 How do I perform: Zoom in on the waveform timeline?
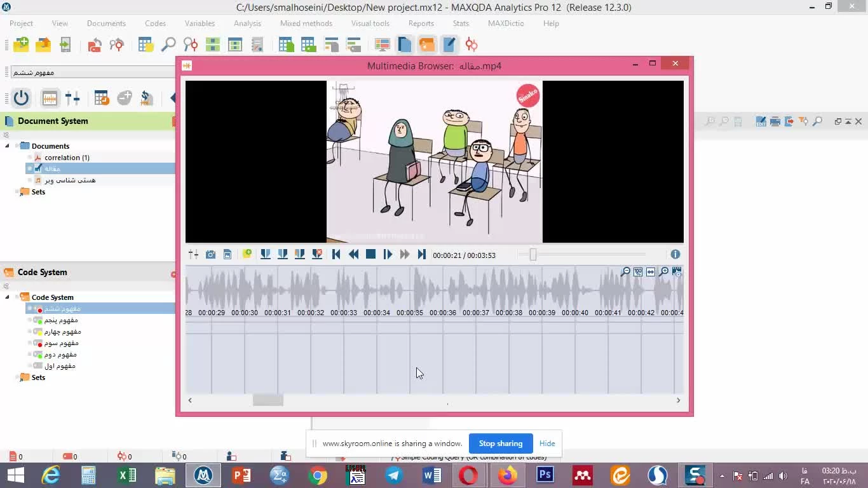click(x=664, y=272)
